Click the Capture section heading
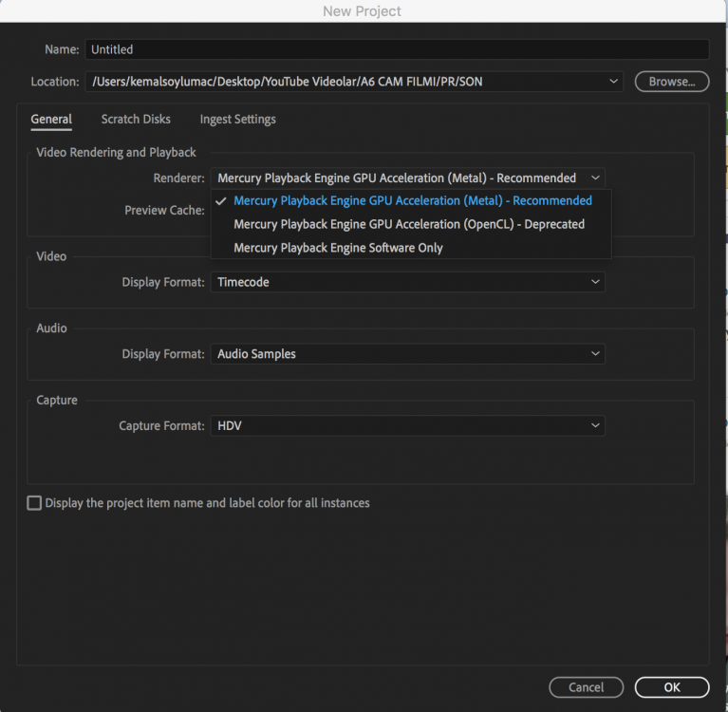This screenshot has height=712, width=728. coord(57,401)
